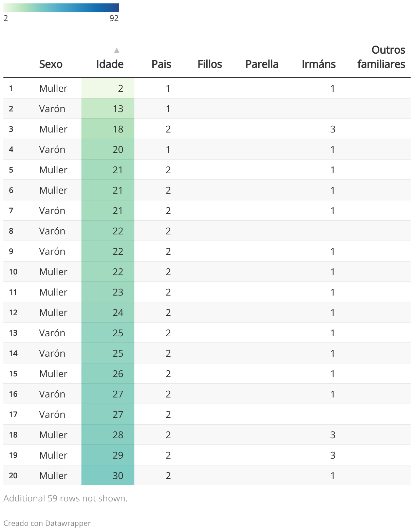Open the Creado con Datawrapper link
414x532 pixels.
[47, 523]
